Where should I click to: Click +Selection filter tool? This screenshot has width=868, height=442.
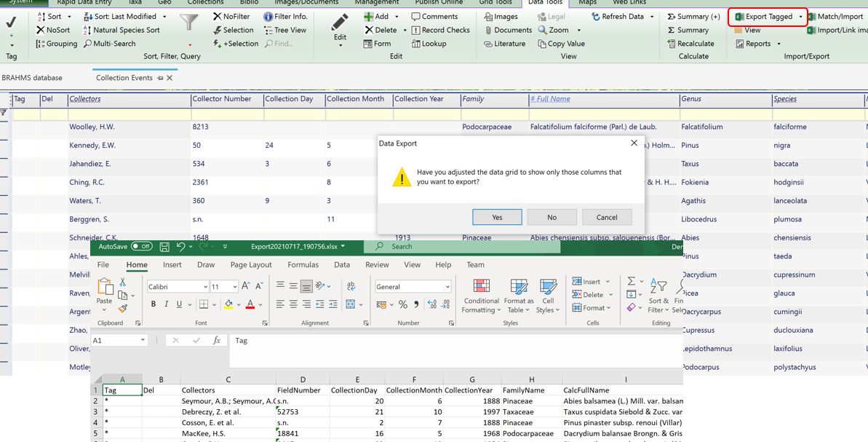(x=236, y=43)
